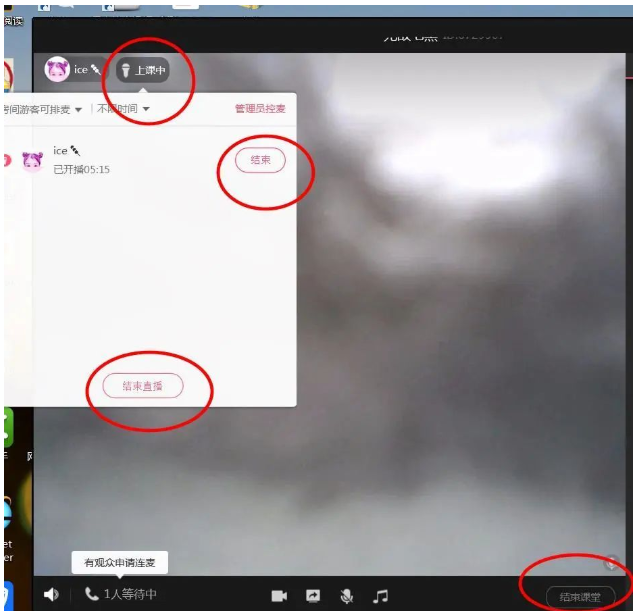The width and height of the screenshot is (633, 611).
Task: Click the 管理员控麦 link
Action: (x=260, y=109)
